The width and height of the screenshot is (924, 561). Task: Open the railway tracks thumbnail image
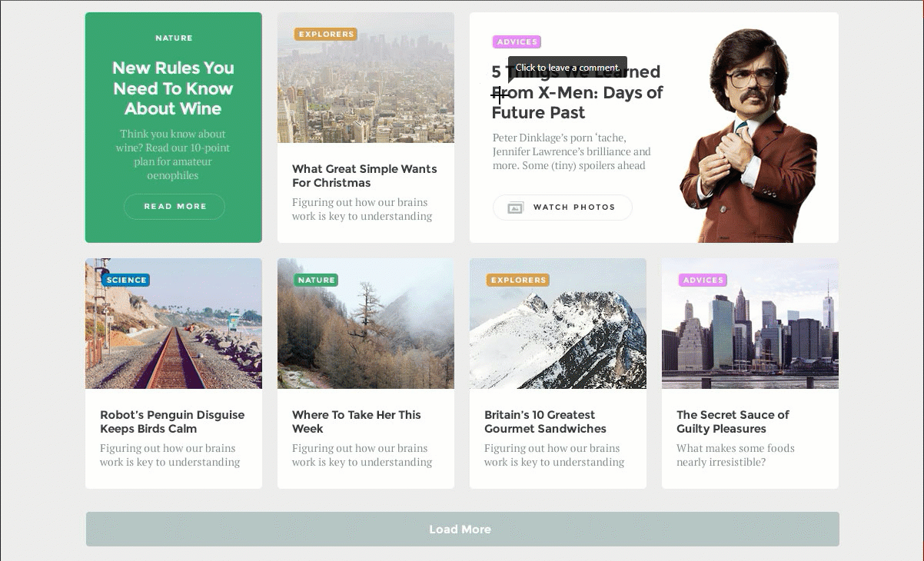(173, 338)
